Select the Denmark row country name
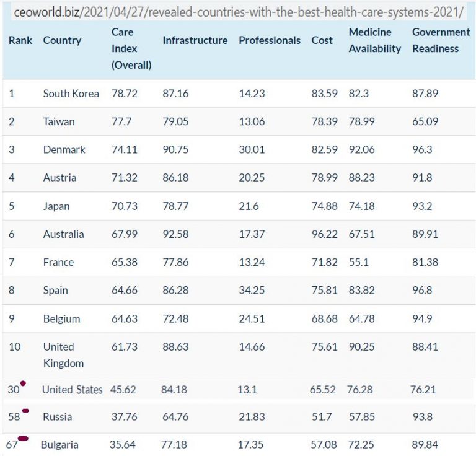 point(64,149)
